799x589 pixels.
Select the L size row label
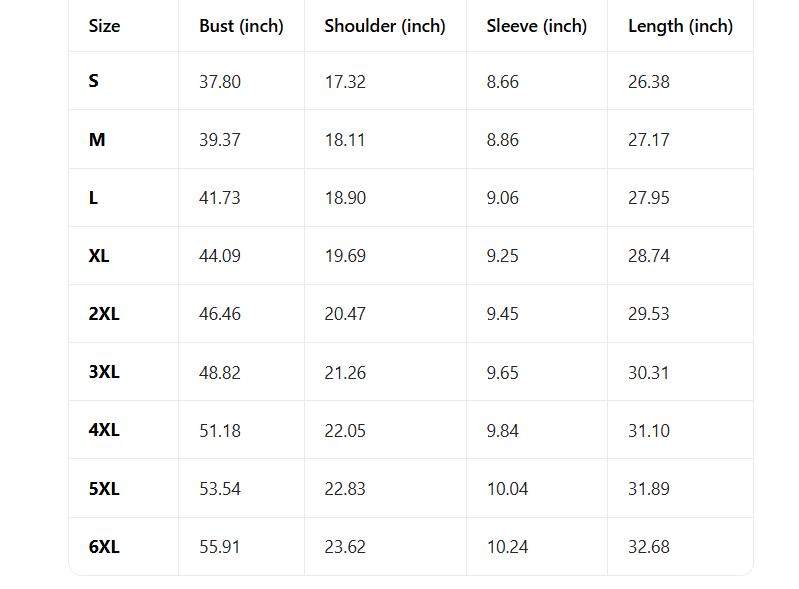click(94, 198)
